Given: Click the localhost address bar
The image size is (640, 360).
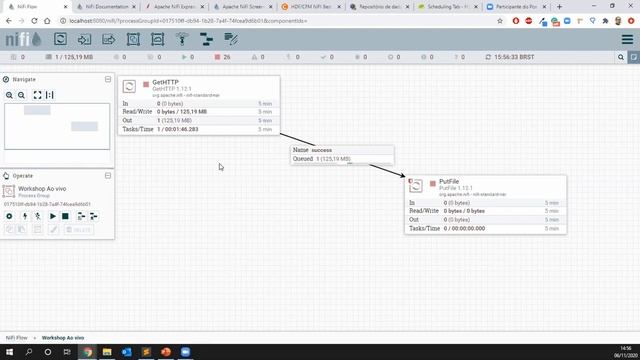Looking at the screenshot, I should click(278, 21).
